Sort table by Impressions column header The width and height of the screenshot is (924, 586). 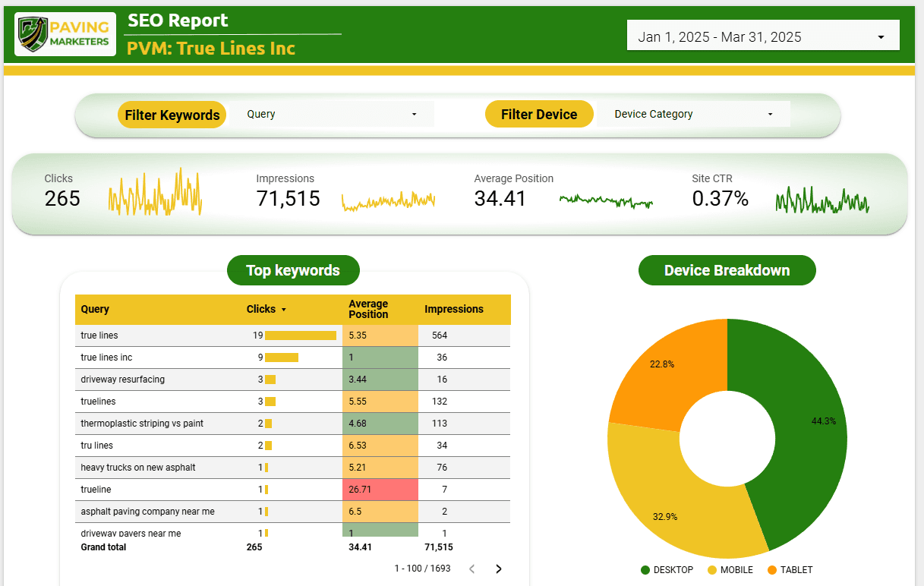click(453, 309)
